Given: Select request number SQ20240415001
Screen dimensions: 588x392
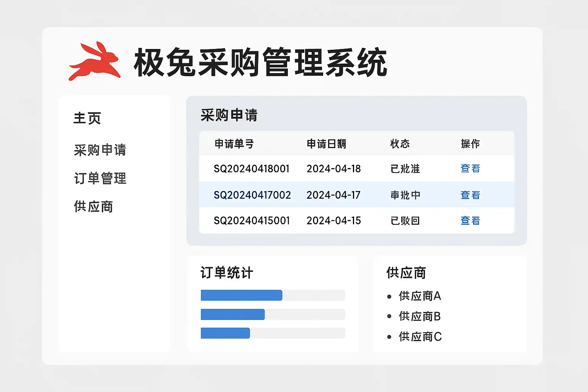Looking at the screenshot, I should [252, 220].
